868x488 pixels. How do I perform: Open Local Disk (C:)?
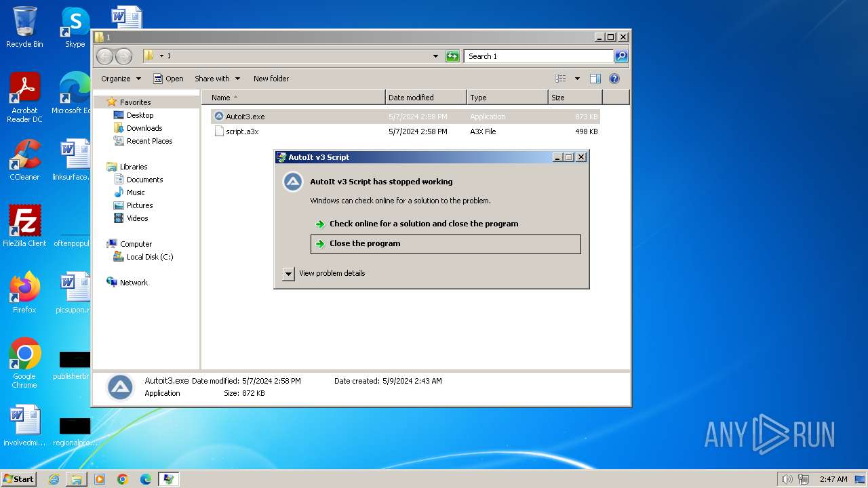tap(149, 257)
